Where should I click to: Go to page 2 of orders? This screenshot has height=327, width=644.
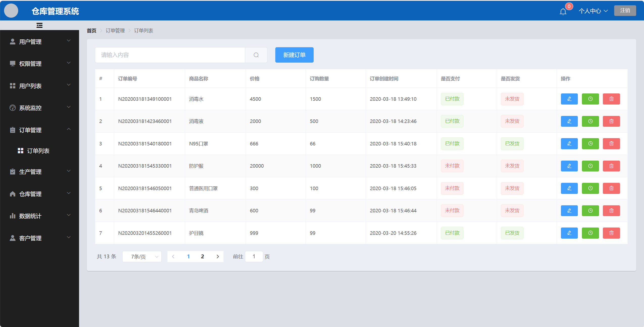point(202,257)
